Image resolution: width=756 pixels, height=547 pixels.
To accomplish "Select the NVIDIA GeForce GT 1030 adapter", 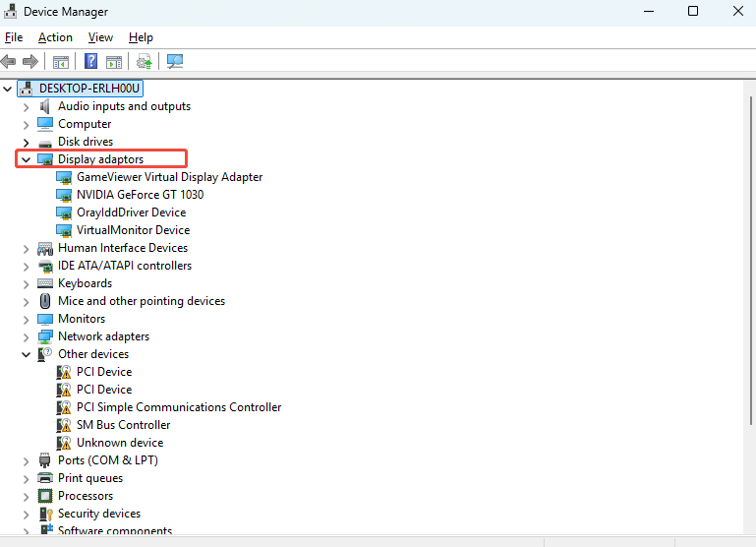I will 140,195.
